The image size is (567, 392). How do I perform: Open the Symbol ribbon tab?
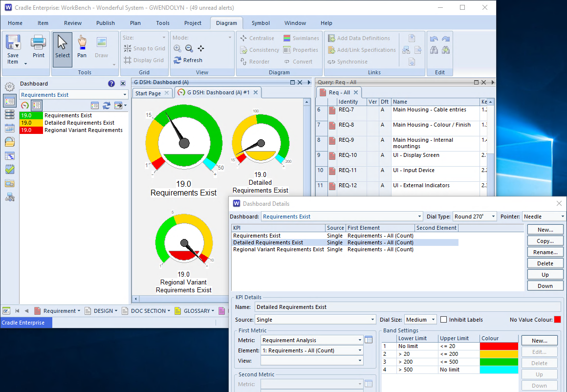[x=261, y=23]
